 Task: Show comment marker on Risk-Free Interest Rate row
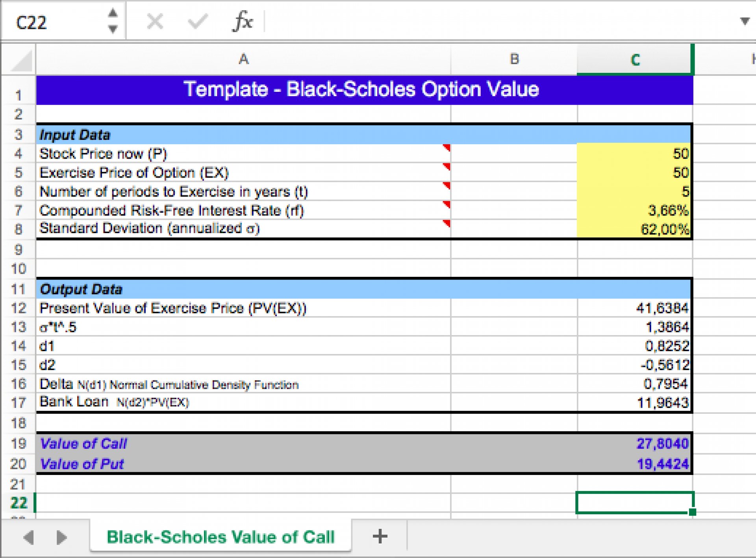point(447,204)
